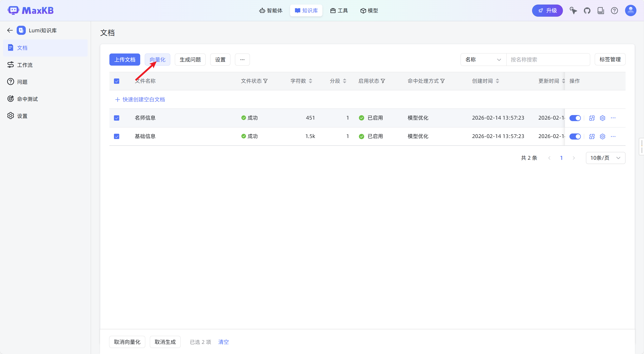This screenshot has width=644, height=354.
Task: Click the GitHub icon in header
Action: [587, 11]
